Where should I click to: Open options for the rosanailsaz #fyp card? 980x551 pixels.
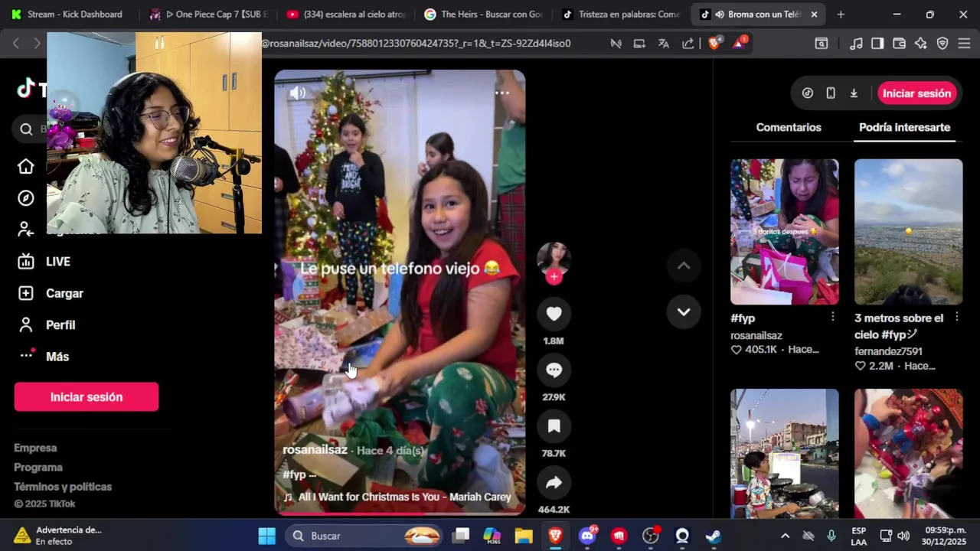click(833, 317)
